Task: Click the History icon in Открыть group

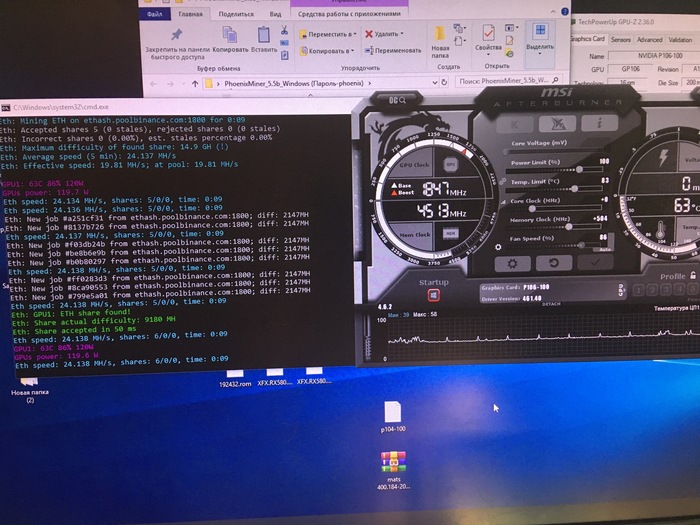Action: (509, 54)
